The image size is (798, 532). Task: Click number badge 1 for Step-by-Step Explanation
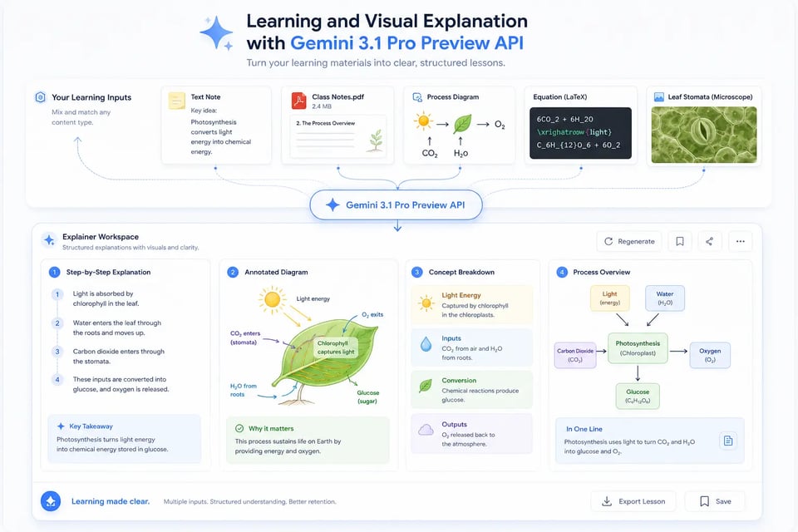click(55, 273)
